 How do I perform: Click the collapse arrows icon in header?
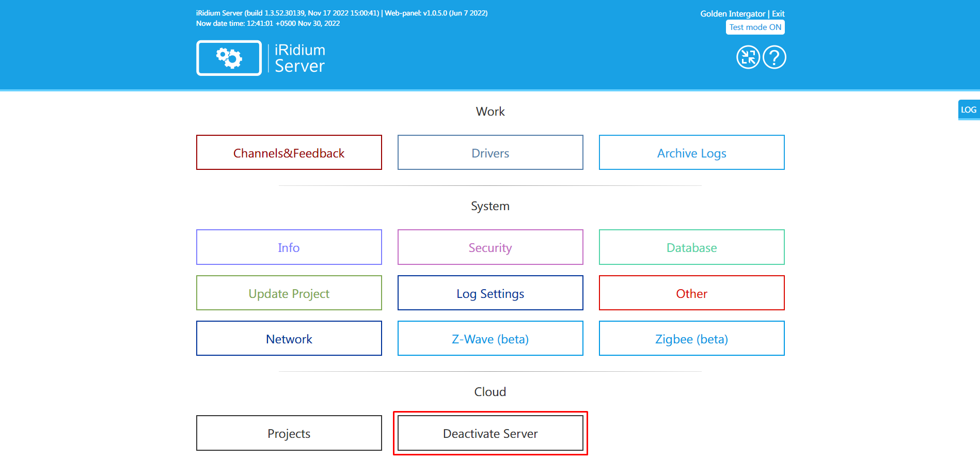[748, 57]
